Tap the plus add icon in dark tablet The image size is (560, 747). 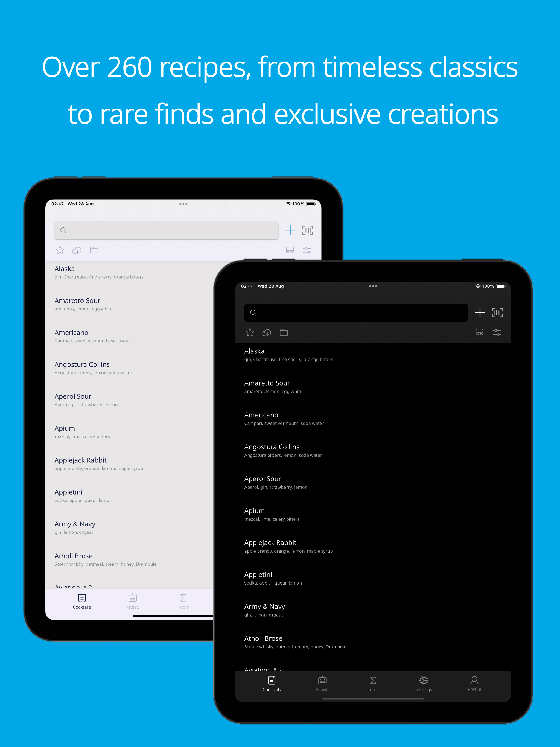pyautogui.click(x=480, y=313)
